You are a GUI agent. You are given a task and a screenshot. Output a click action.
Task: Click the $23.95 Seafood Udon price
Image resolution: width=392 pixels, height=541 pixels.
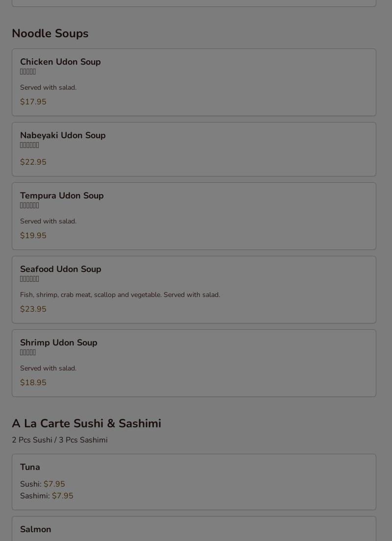coord(33,309)
